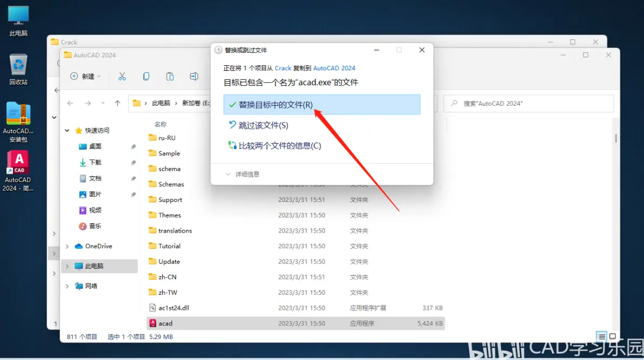Image resolution: width=644 pixels, height=360 pixels.
Task: Select the Desktop quick access item
Action: click(x=95, y=146)
